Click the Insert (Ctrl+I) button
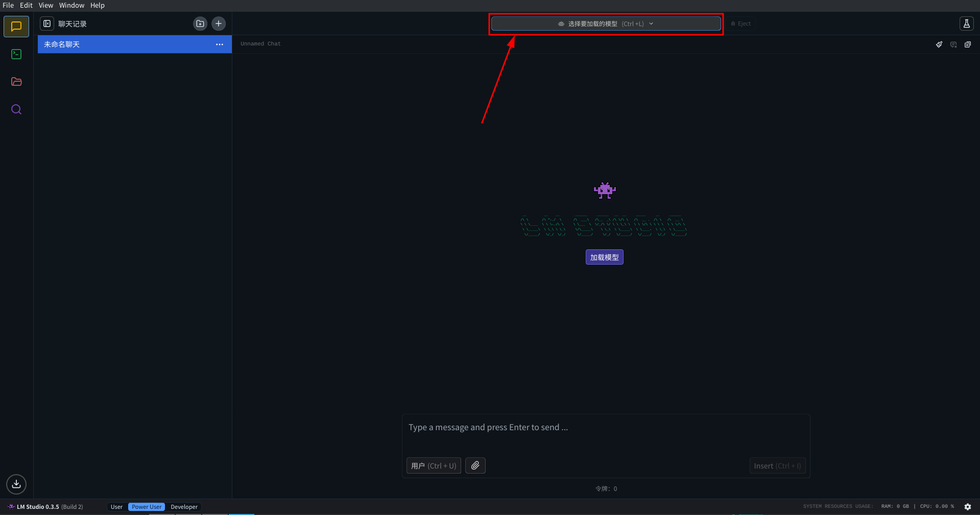The height and width of the screenshot is (515, 980). pyautogui.click(x=777, y=465)
